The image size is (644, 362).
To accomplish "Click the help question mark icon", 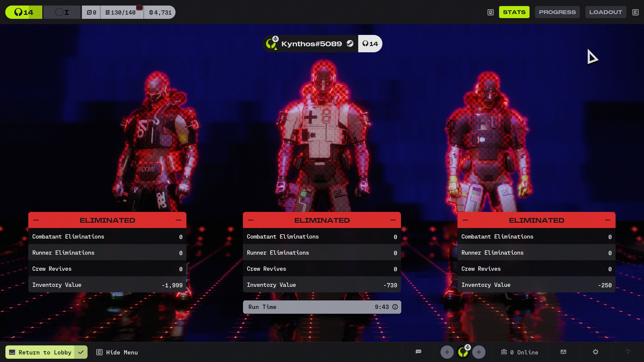I will click(x=628, y=352).
